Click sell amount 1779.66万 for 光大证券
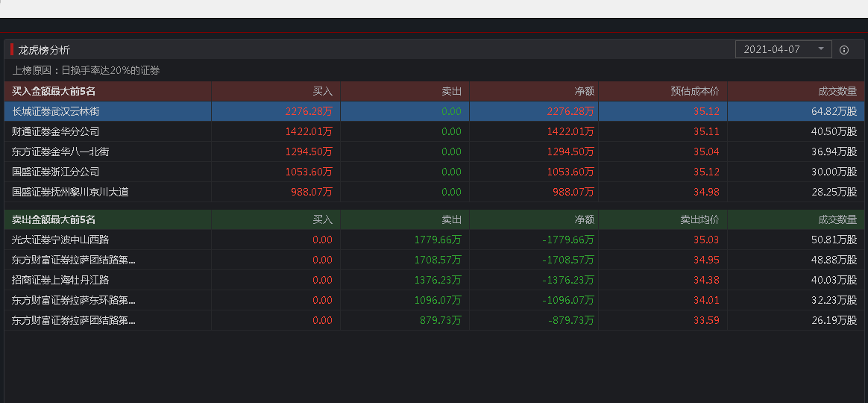Viewport: 868px width, 403px height. pos(438,240)
